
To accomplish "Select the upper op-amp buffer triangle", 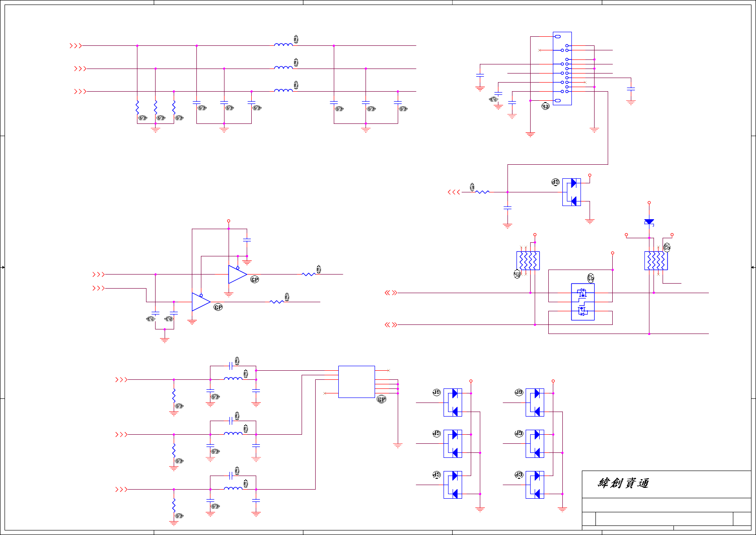I will coord(237,275).
